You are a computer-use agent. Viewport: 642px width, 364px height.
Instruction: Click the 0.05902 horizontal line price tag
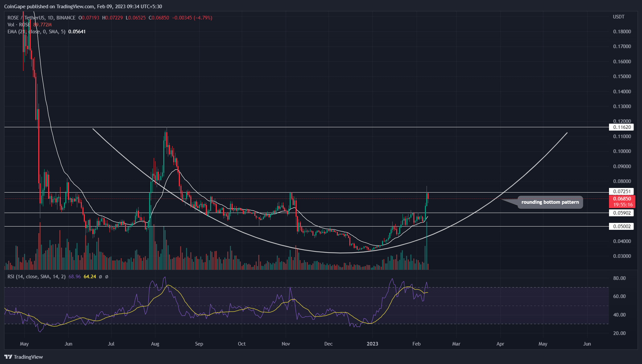click(622, 213)
